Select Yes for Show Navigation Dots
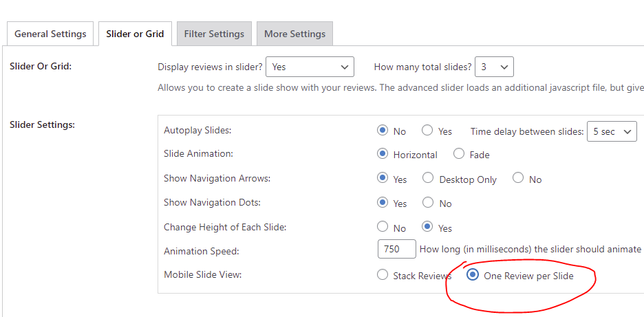 click(383, 202)
